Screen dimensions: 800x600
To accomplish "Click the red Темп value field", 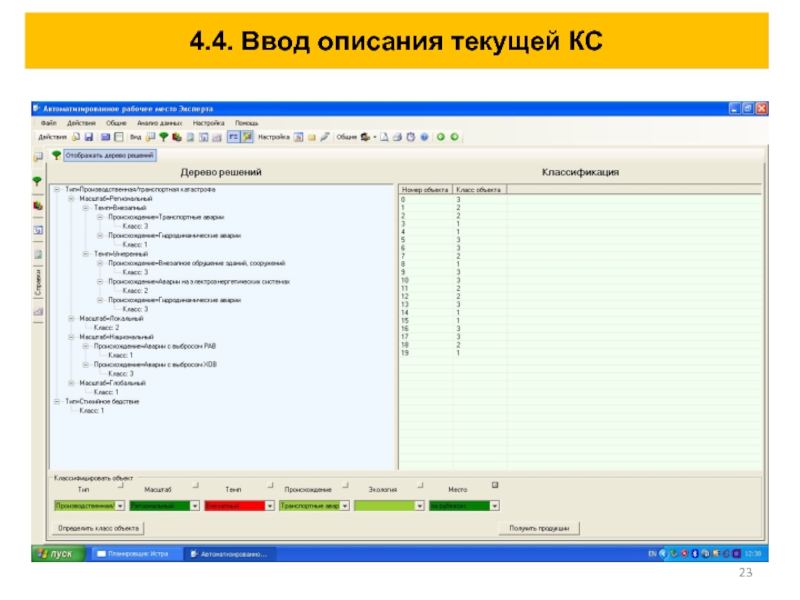I will pos(234,506).
